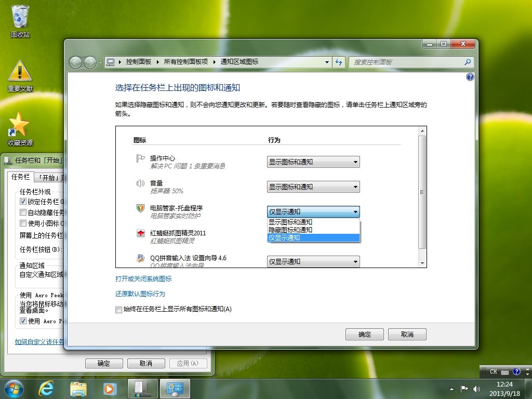Click 通知区域图标 breadcrumb
The height and width of the screenshot is (399, 532).
[240, 62]
